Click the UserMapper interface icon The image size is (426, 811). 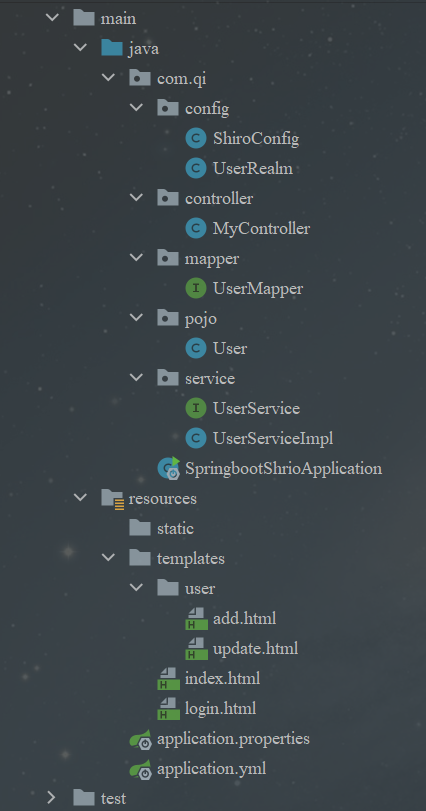[x=195, y=288]
